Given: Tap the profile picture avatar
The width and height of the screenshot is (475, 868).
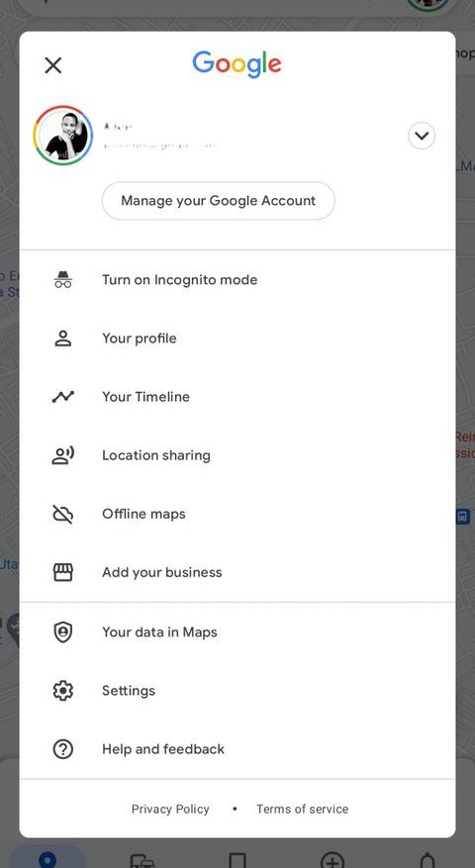Looking at the screenshot, I should point(63,136).
